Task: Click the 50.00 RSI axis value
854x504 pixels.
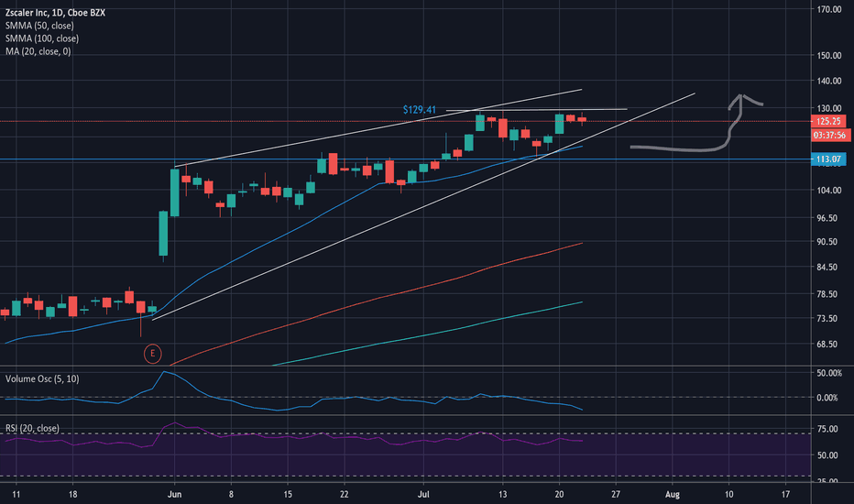Action: 827,455
